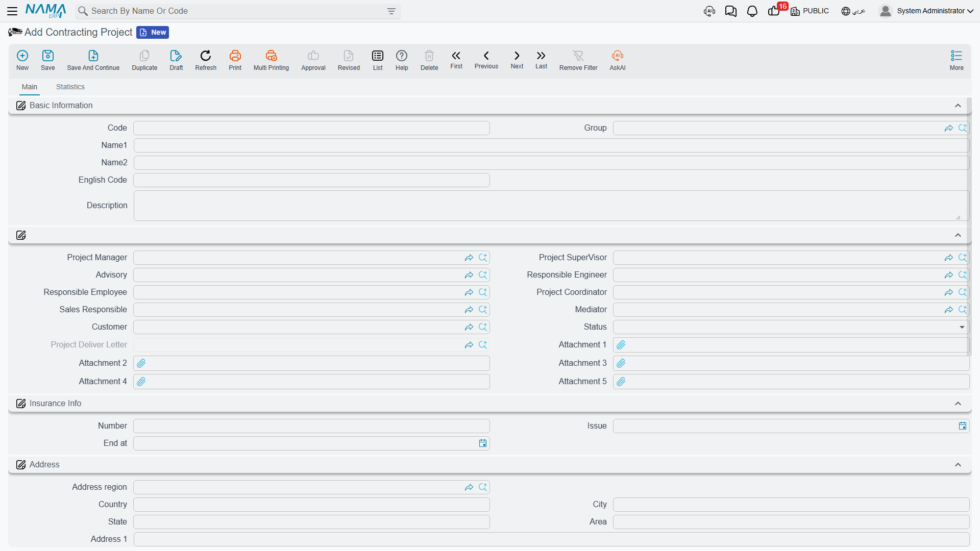The height and width of the screenshot is (551, 980).
Task: Open the AI assistant icon in header
Action: click(x=709, y=11)
